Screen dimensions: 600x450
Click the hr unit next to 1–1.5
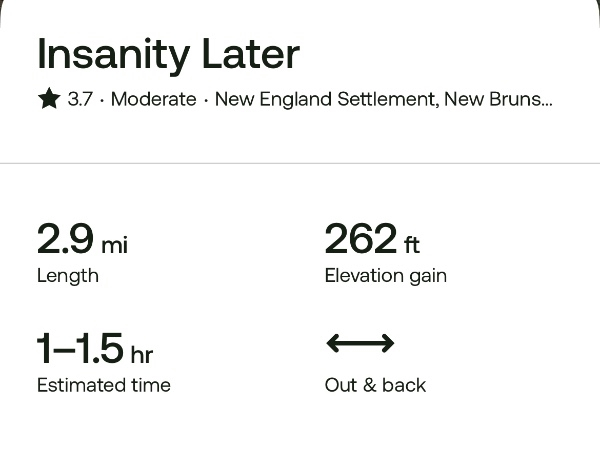[141, 354]
